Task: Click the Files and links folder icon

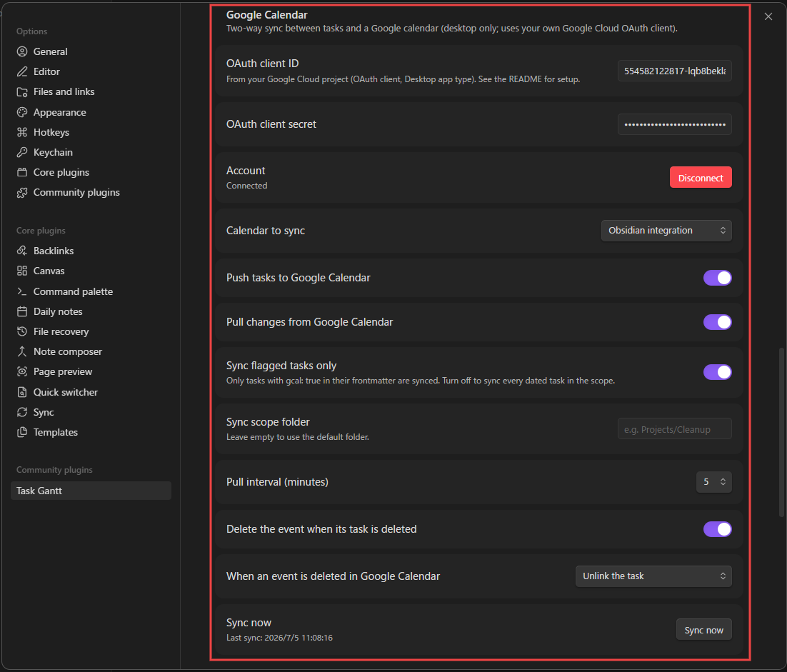Action: (22, 92)
